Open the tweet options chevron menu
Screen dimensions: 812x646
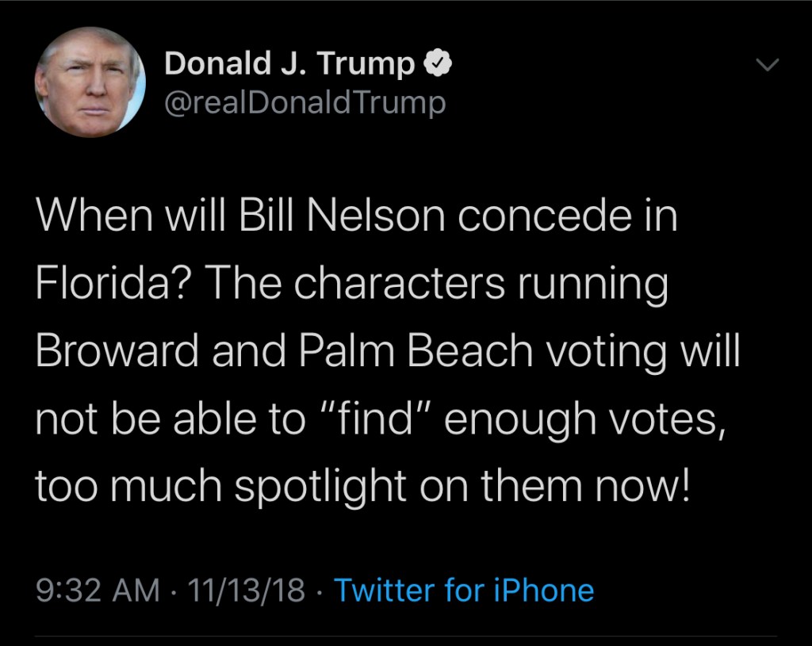click(768, 65)
